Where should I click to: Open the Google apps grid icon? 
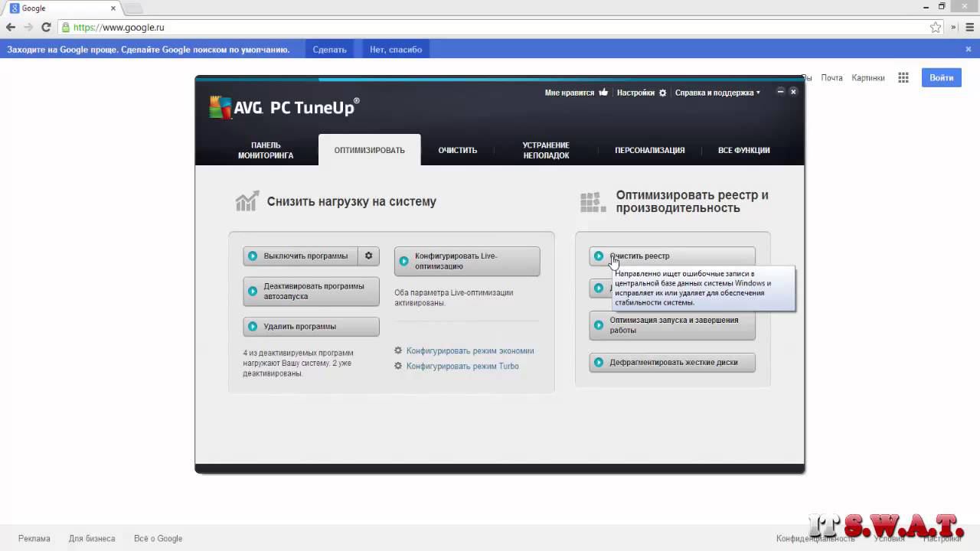click(x=903, y=77)
